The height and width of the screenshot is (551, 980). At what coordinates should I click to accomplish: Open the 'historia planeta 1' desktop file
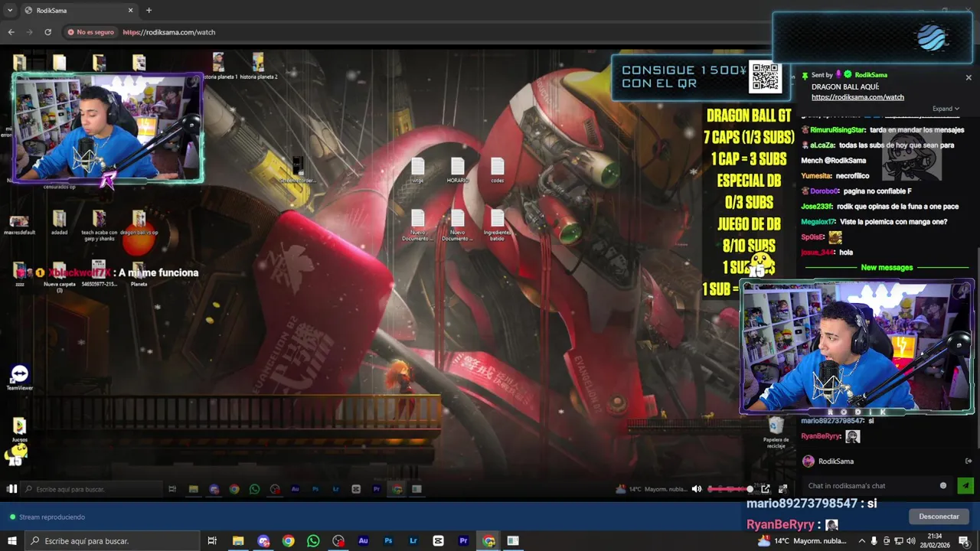[219, 66]
